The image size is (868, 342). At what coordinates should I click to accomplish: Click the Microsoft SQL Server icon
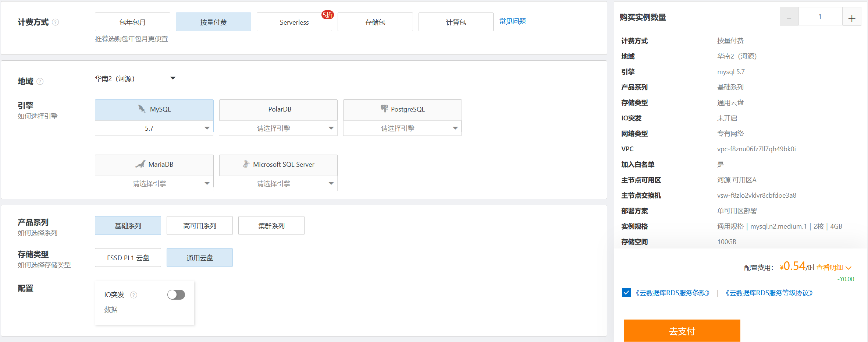tap(246, 164)
